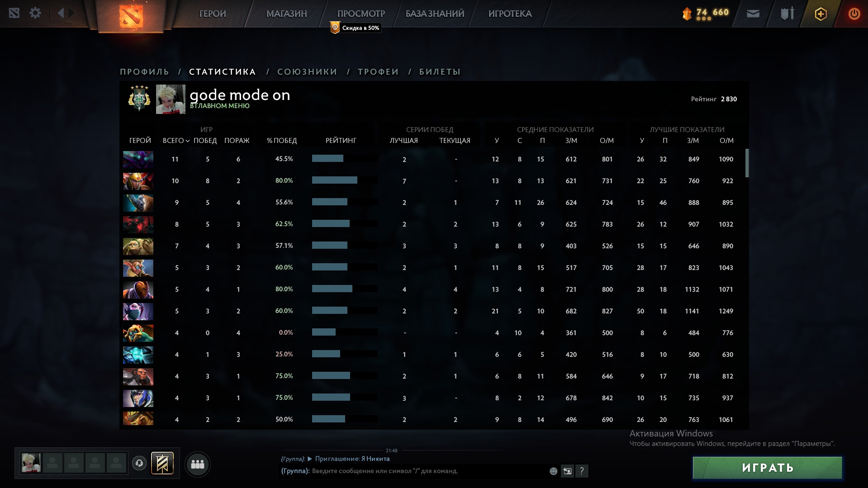Switch to the БИЛЕТЫ tab
Screen dimensions: 868x488
(x=440, y=72)
